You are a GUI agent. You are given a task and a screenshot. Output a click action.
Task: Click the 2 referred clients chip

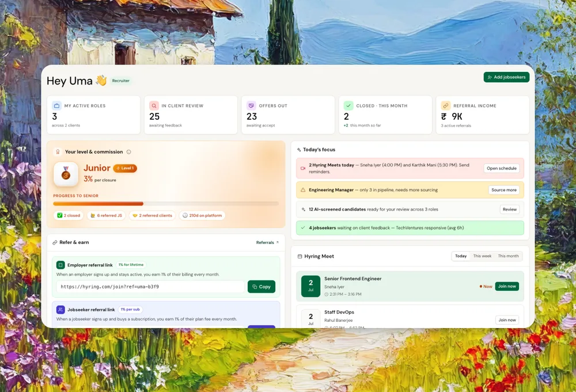click(152, 215)
